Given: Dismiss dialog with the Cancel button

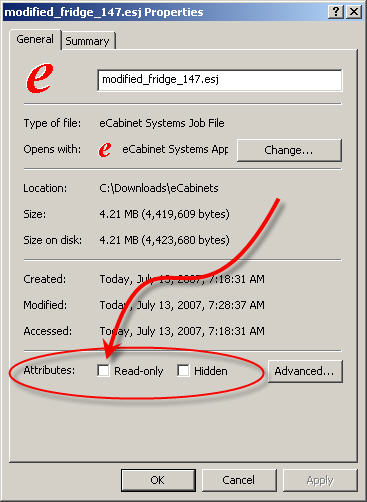Looking at the screenshot, I should [x=239, y=480].
